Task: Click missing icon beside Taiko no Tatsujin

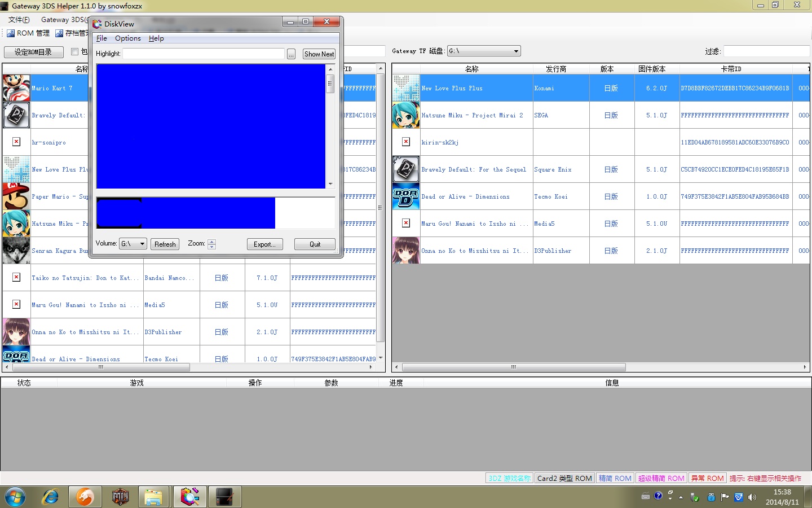Action: coord(16,277)
